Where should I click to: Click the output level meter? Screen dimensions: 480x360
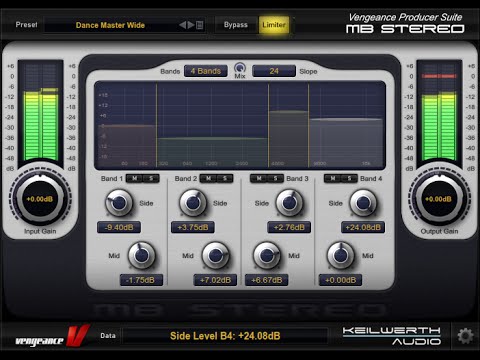click(439, 113)
